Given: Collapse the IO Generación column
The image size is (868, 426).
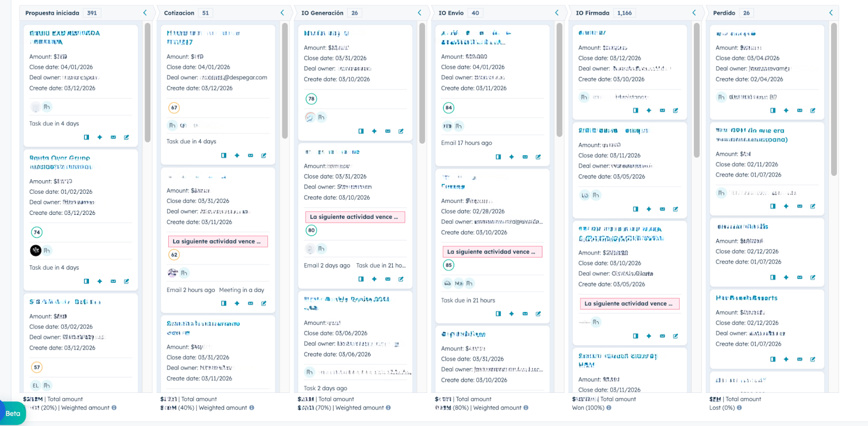Looking at the screenshot, I should (x=419, y=12).
